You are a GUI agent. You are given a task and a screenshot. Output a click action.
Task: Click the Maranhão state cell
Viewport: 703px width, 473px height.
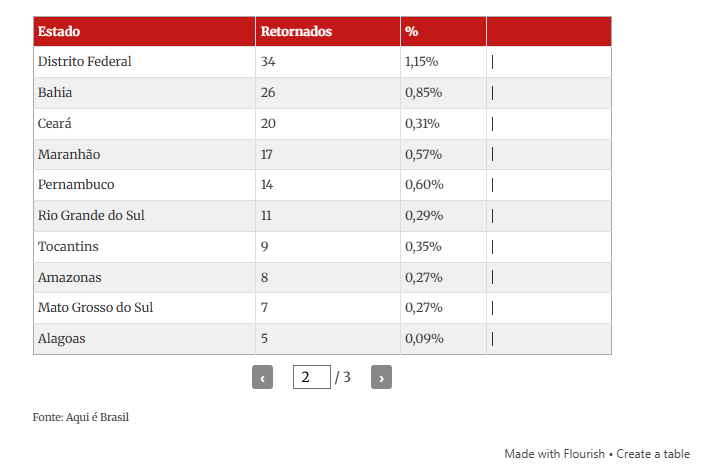69,155
